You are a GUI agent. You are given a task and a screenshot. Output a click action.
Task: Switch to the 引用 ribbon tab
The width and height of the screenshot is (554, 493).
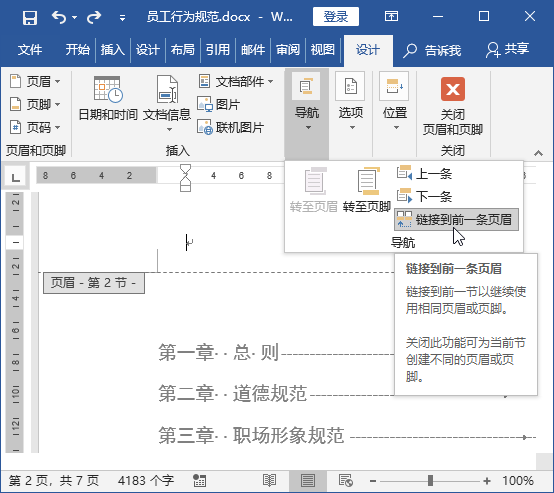(x=218, y=49)
